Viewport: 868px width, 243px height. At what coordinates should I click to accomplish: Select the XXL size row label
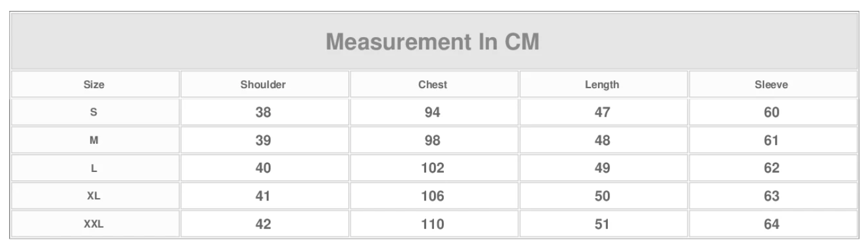coord(94,225)
